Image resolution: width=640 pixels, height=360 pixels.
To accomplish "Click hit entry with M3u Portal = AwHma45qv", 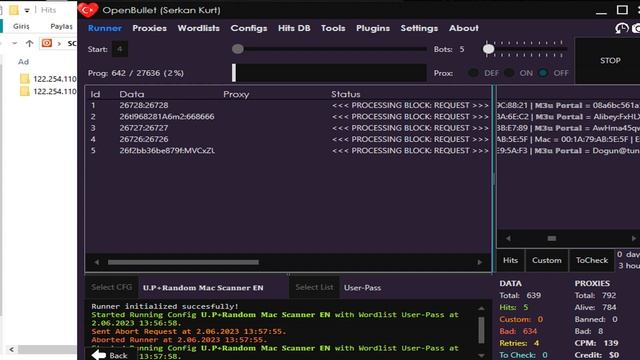I will tap(568, 128).
